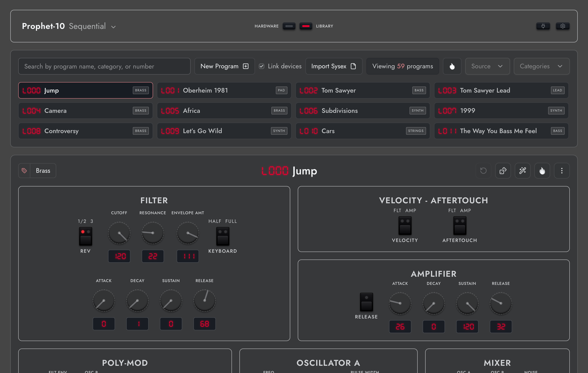Click the Import Sysex button
Viewport: 588px width, 373px height.
(x=334, y=66)
